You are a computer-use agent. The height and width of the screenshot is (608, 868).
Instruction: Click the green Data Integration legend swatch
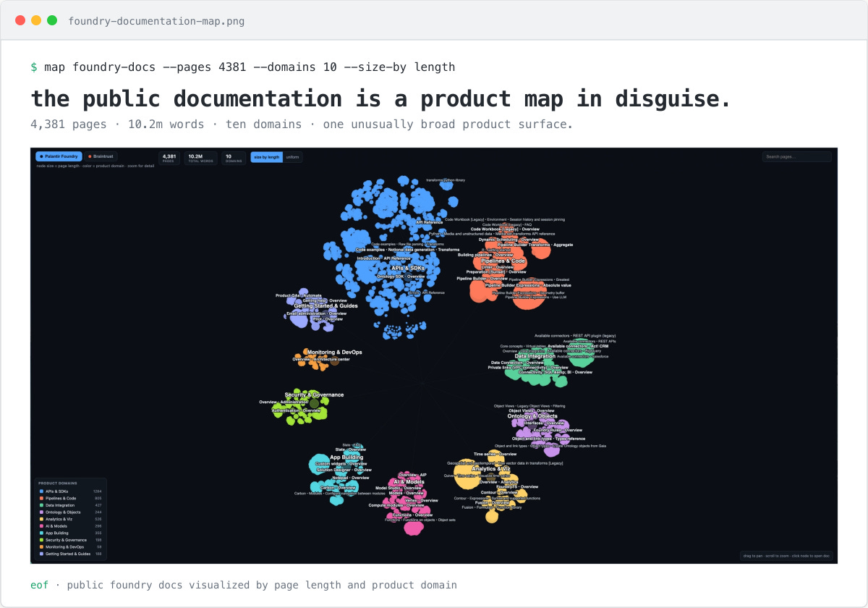point(41,505)
